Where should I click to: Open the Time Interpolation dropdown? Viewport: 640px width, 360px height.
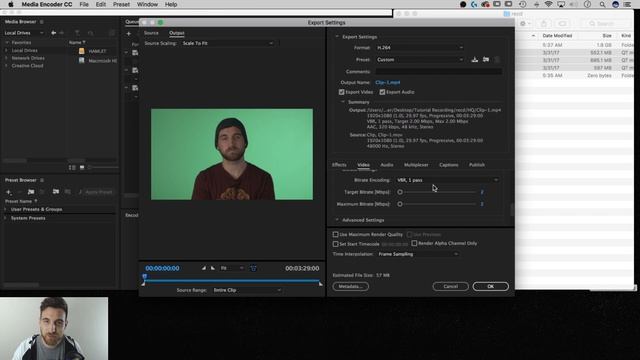click(418, 254)
